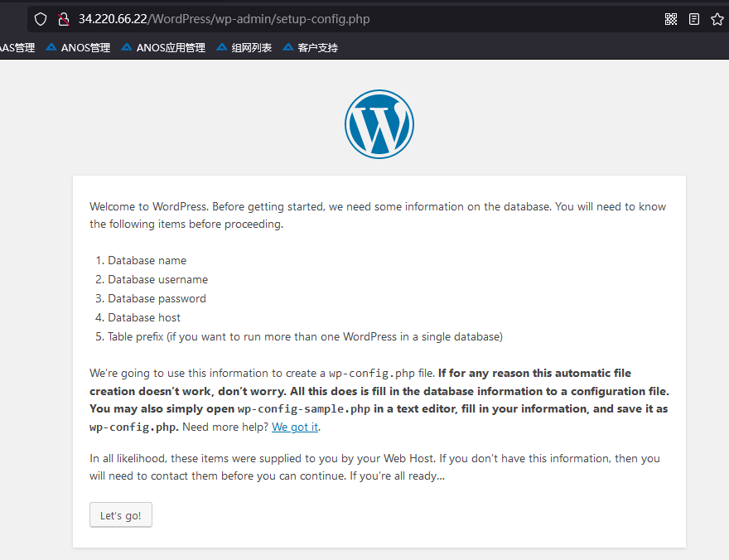Click the ANOS管理 bookmark icon

point(51,48)
